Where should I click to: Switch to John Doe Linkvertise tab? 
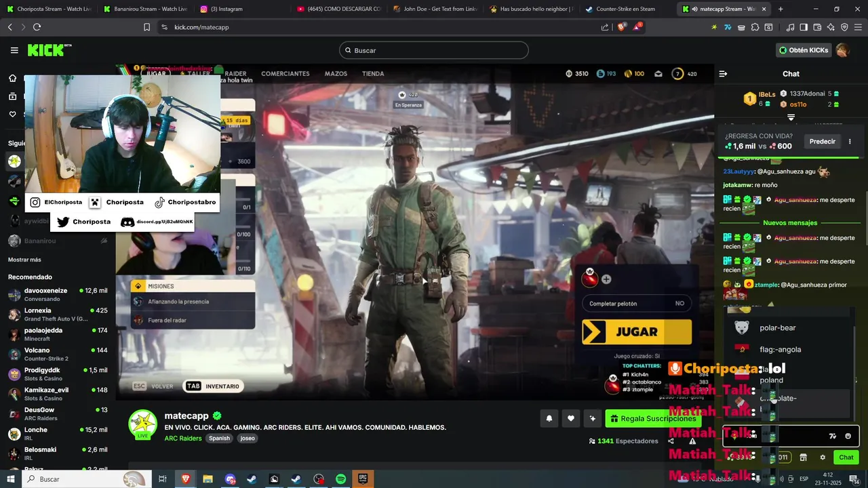[434, 9]
